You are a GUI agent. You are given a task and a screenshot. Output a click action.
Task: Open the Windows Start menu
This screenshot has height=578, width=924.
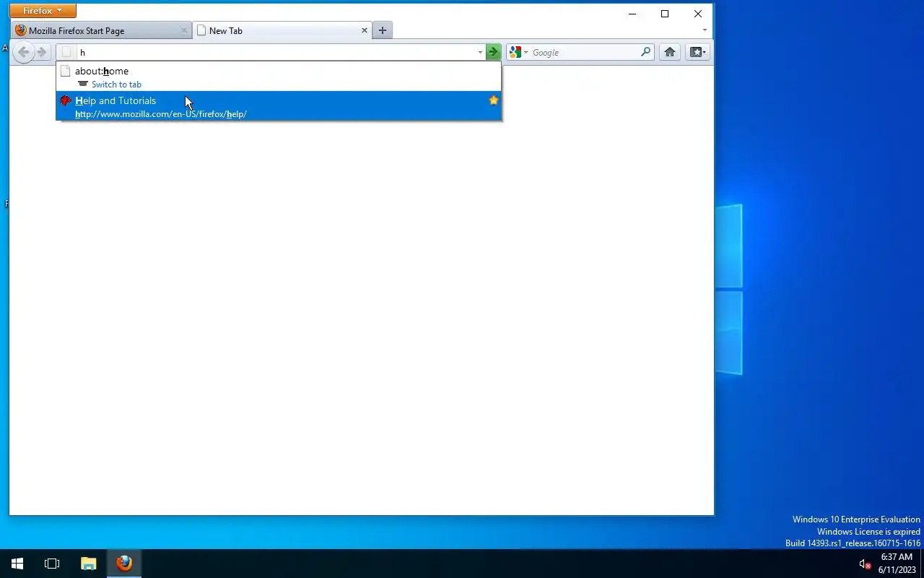[17, 564]
